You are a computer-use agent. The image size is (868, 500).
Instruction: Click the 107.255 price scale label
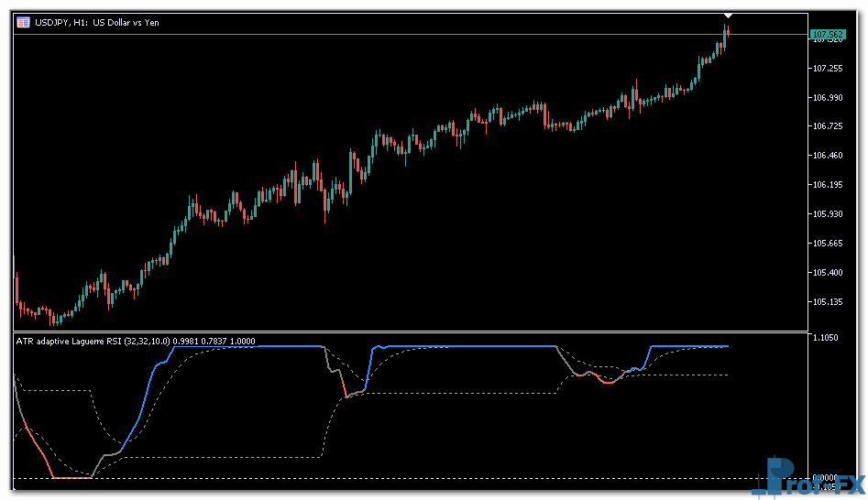tap(827, 69)
